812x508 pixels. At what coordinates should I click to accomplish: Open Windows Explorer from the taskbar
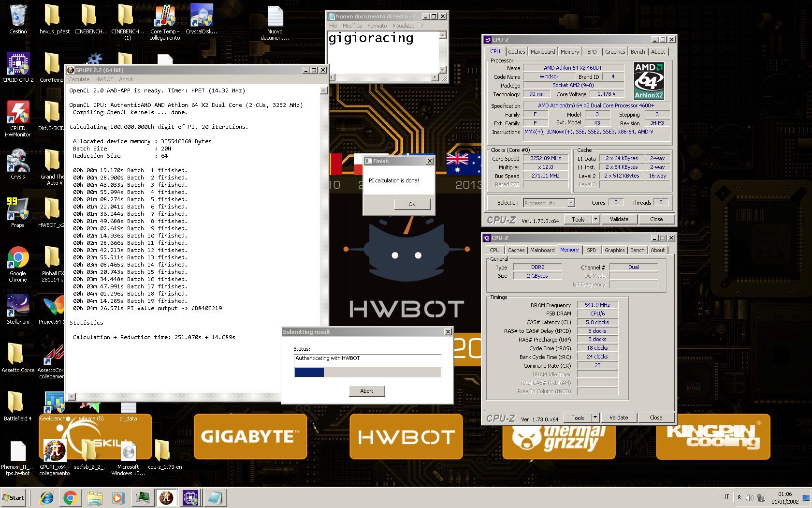(94, 497)
